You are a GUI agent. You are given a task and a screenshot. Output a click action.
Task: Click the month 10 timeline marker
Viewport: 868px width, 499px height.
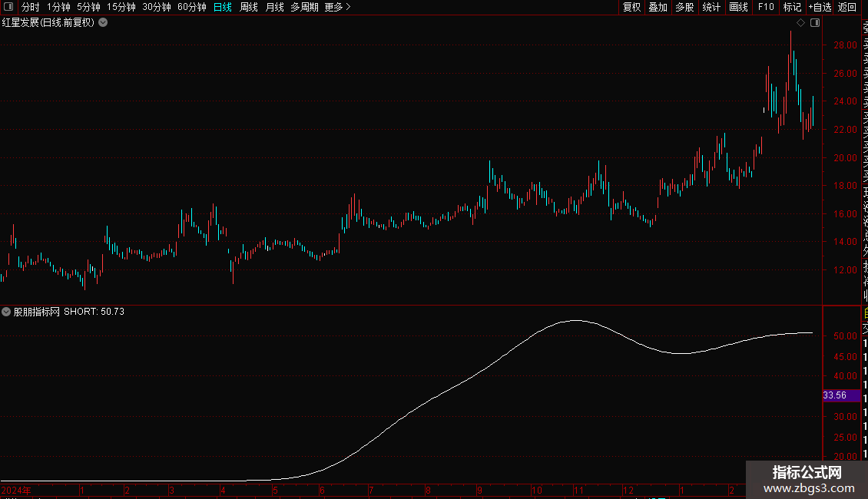(x=536, y=491)
